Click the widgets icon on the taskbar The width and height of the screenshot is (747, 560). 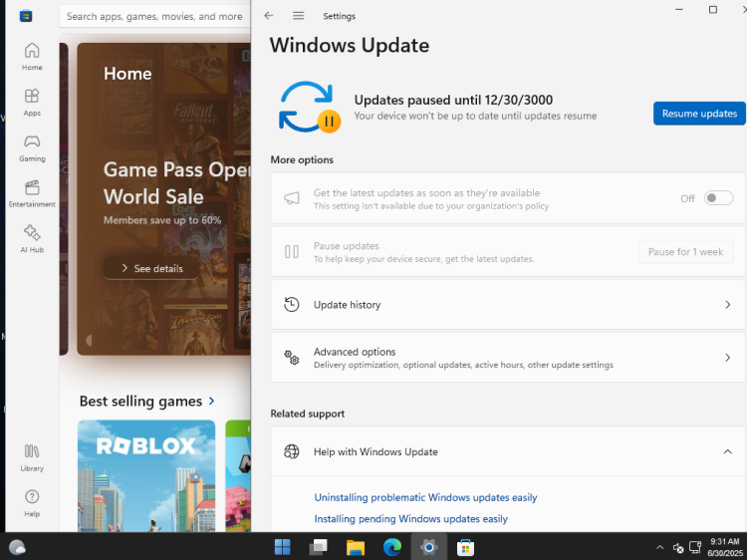(17, 547)
